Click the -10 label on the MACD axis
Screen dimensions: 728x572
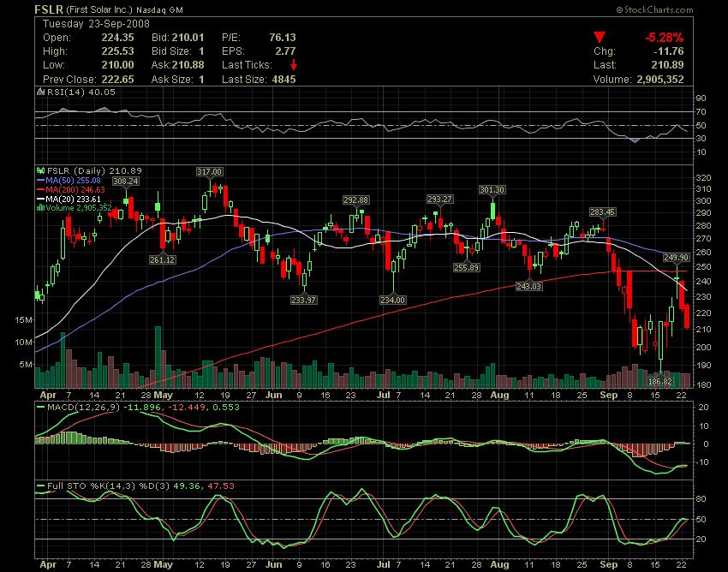point(703,462)
